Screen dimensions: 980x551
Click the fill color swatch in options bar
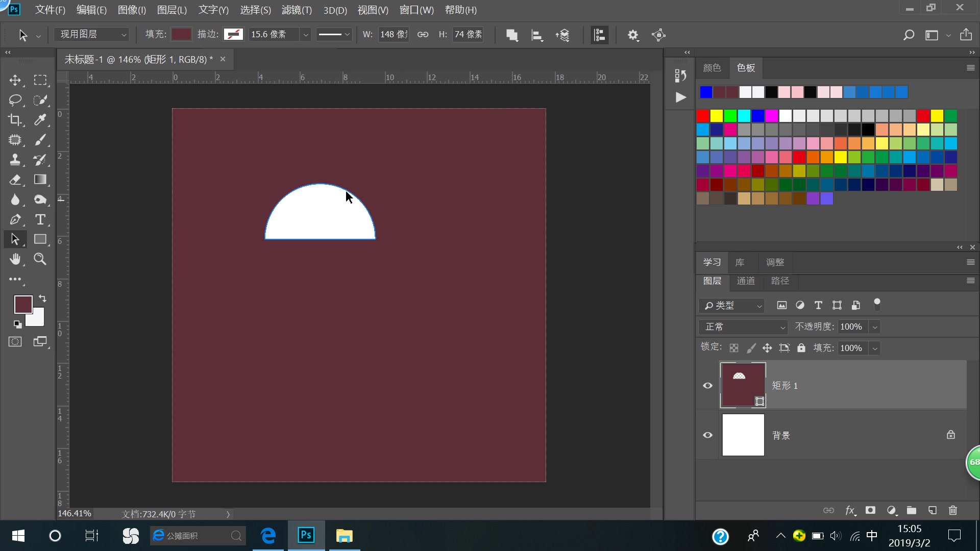pos(181,34)
